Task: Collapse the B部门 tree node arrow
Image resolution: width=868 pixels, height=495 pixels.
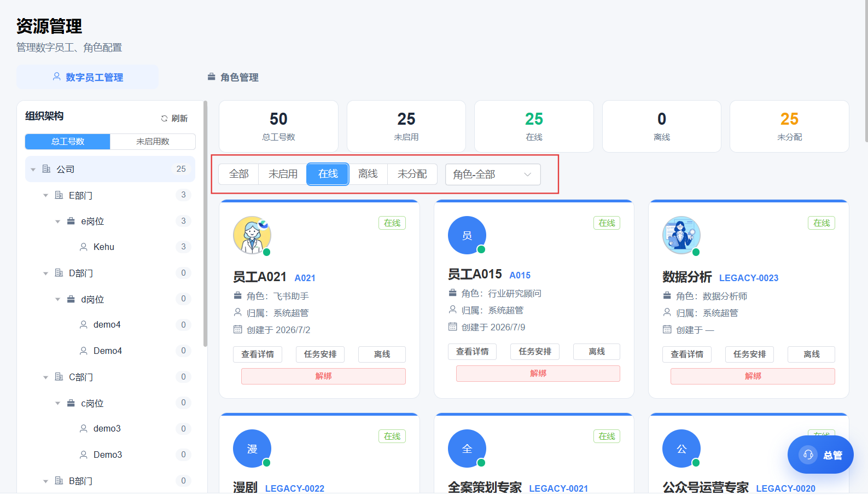Action: 45,481
